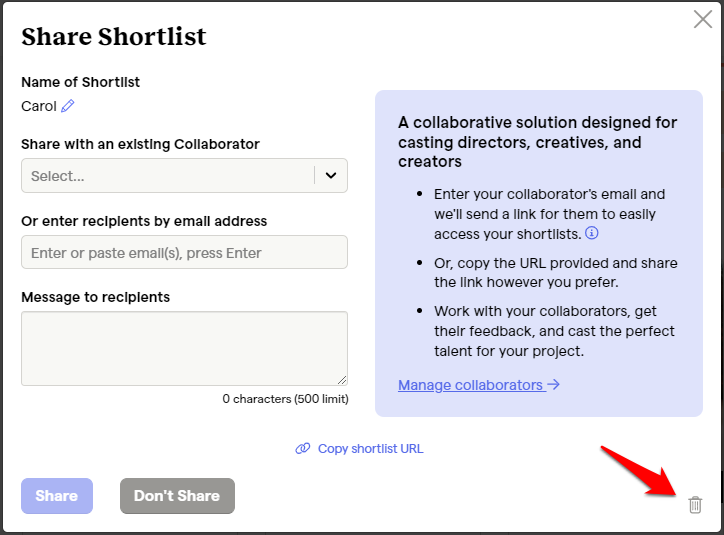The image size is (724, 535).
Task: Click the 'Or enter recipients by email address' label
Action: tap(144, 221)
